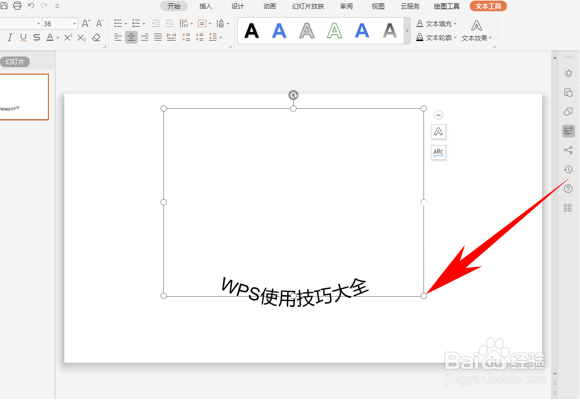Open the numbered list dropdown arrow
Viewport: 580px width, 400px height.
click(144, 24)
